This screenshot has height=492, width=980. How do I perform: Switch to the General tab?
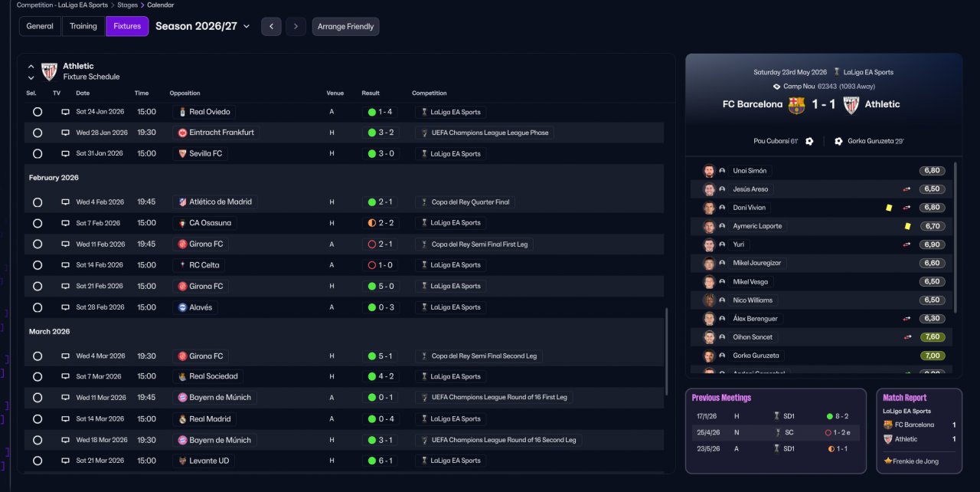click(x=40, y=26)
